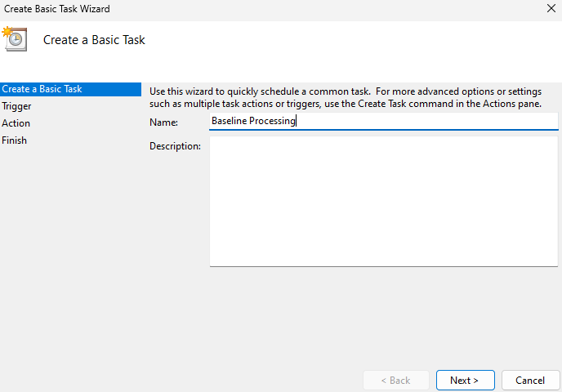
Task: Click the Create Basic Task Wizard title bar text
Action: 57,9
